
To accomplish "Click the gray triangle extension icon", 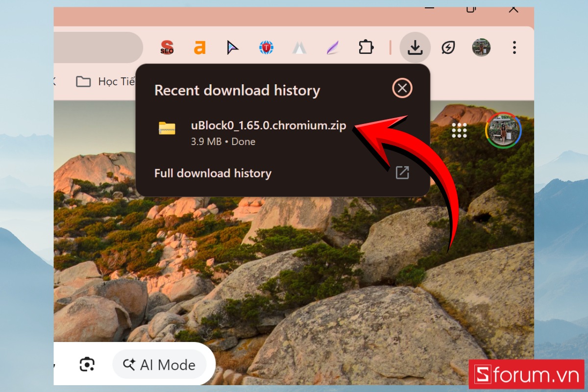I will pyautogui.click(x=299, y=47).
